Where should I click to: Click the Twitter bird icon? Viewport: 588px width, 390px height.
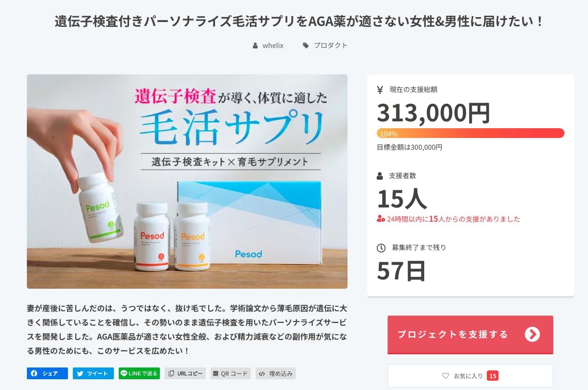point(80,374)
